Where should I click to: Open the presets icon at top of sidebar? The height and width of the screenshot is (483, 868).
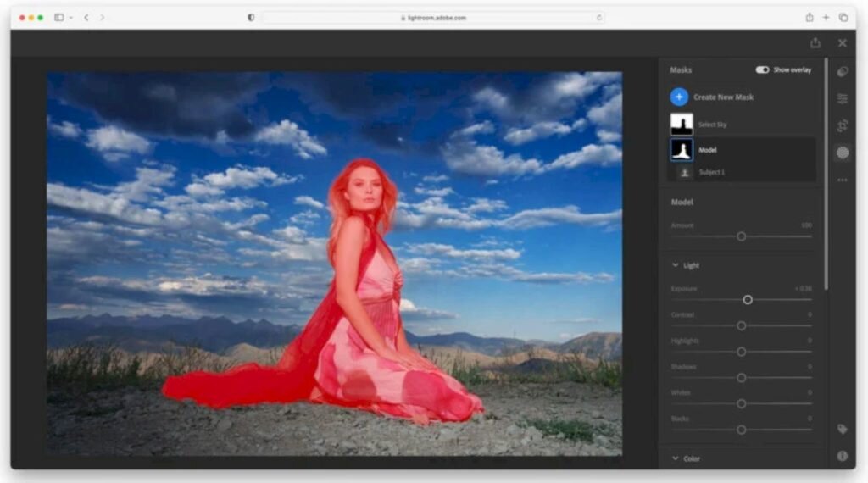point(843,72)
